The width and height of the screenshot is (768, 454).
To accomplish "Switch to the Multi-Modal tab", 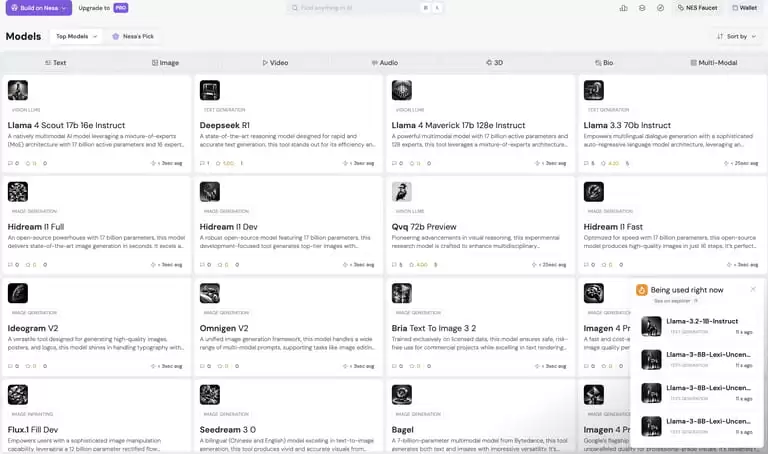I will tap(714, 63).
